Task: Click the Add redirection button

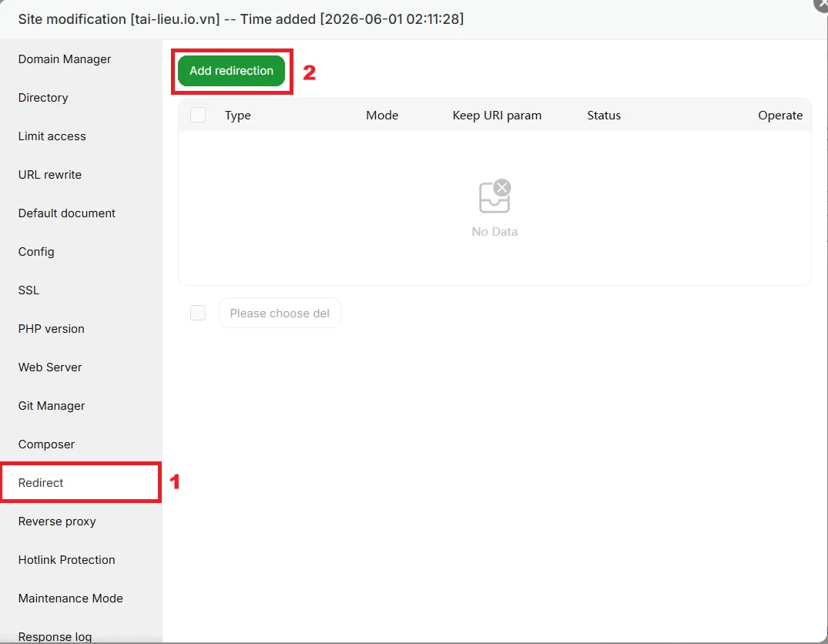Action: pos(231,71)
